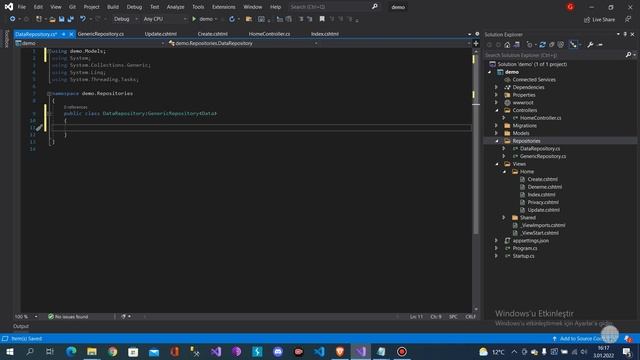640x360 pixels.
Task: Switch views icon in Solution Explorer toolbar
Action: click(x=517, y=45)
